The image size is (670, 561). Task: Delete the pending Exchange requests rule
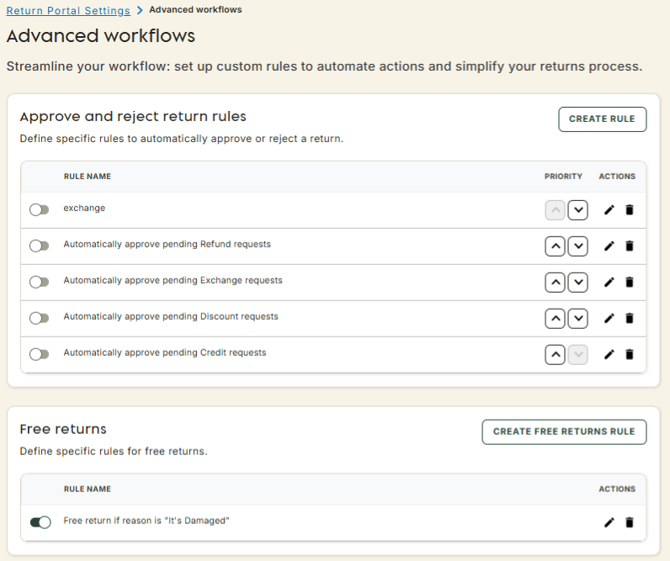pos(629,282)
